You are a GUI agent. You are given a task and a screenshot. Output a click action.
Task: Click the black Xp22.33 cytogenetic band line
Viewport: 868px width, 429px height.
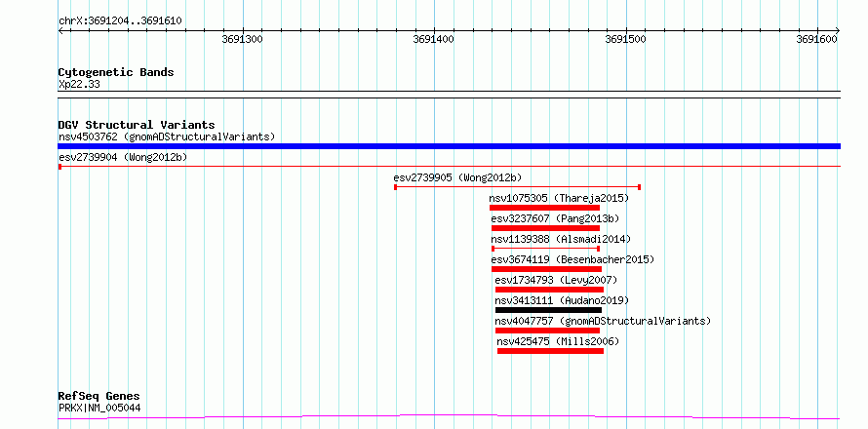(449, 95)
